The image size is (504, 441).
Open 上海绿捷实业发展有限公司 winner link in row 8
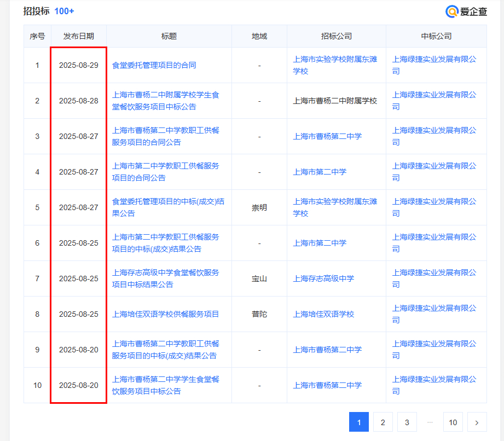[435, 314]
